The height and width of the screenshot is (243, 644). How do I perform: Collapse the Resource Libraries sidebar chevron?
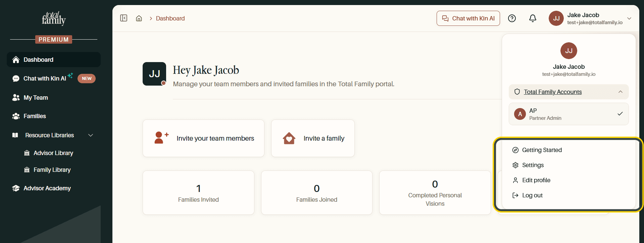click(x=91, y=135)
